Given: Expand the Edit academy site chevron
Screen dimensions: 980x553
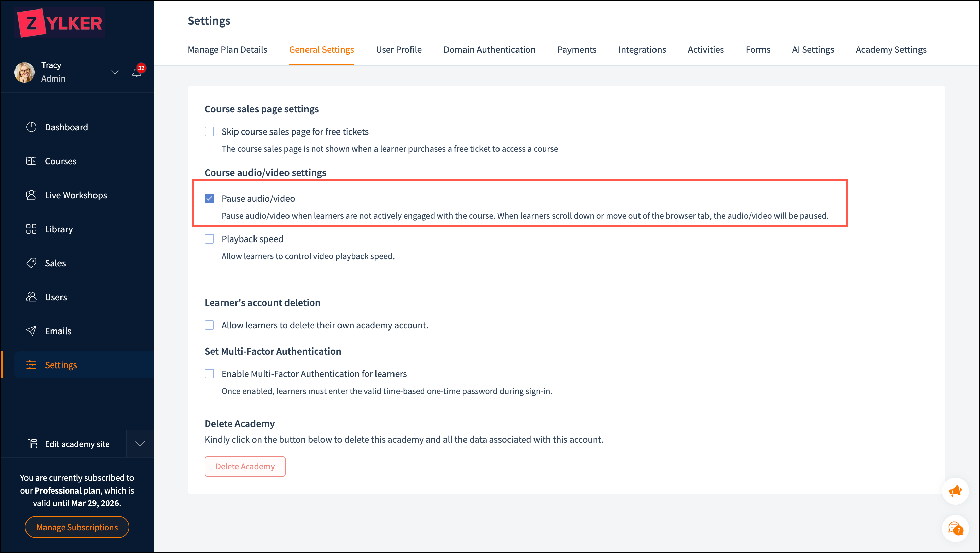Looking at the screenshot, I should tap(140, 444).
